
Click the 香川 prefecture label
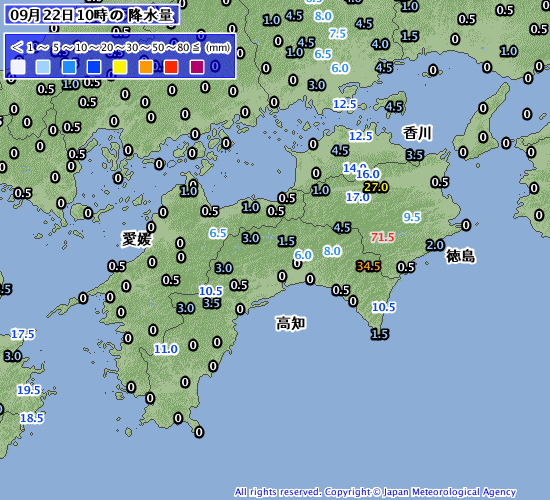click(x=417, y=133)
